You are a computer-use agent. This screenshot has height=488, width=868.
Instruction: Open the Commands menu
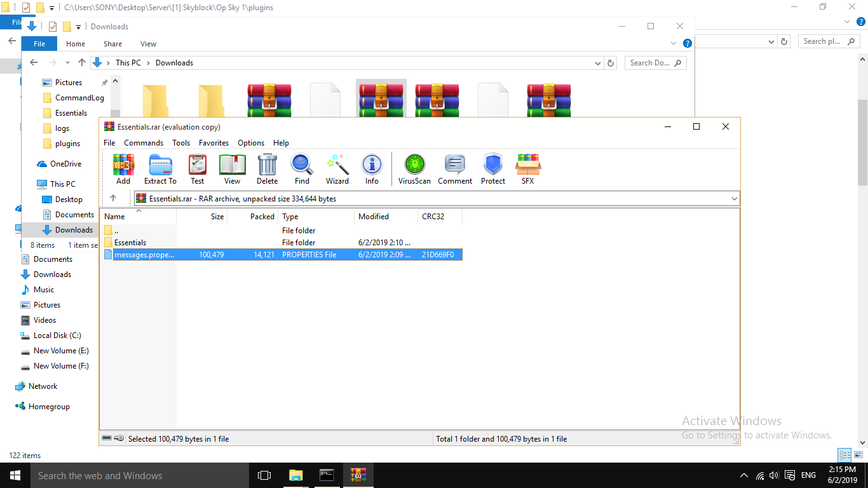[144, 143]
